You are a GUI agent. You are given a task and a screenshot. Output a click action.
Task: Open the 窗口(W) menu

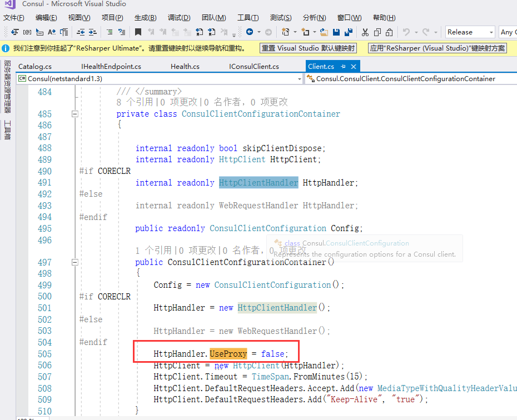pos(350,18)
